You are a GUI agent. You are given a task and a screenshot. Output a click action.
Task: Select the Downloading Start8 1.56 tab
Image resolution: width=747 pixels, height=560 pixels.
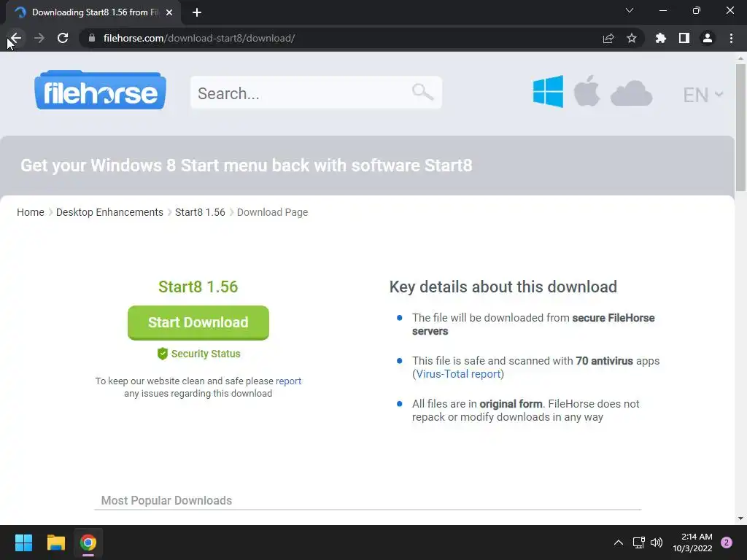point(93,12)
